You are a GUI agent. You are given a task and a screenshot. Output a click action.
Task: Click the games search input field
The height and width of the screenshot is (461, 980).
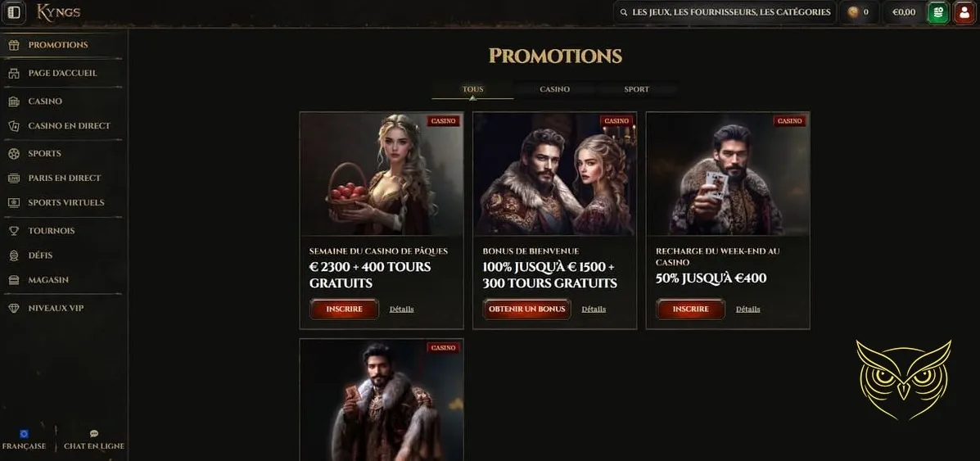click(725, 12)
